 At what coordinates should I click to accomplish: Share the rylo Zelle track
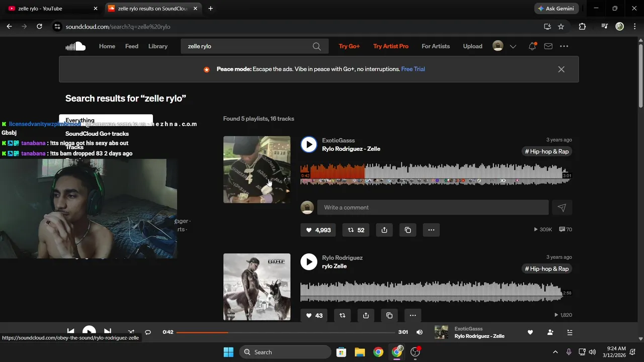point(366,315)
